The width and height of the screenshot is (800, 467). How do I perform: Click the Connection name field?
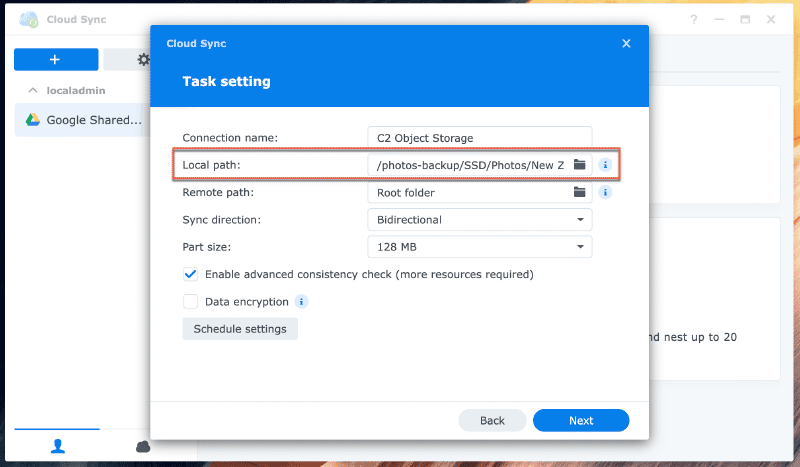(480, 137)
